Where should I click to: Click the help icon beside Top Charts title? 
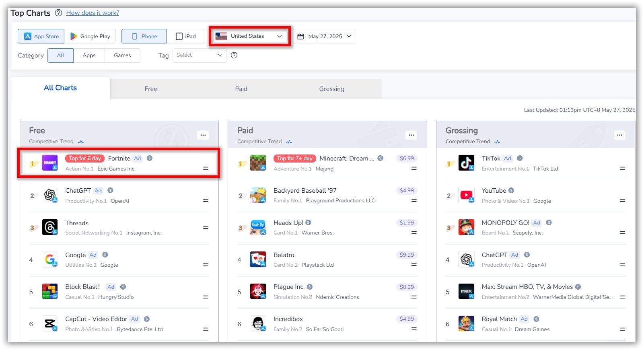click(x=58, y=13)
